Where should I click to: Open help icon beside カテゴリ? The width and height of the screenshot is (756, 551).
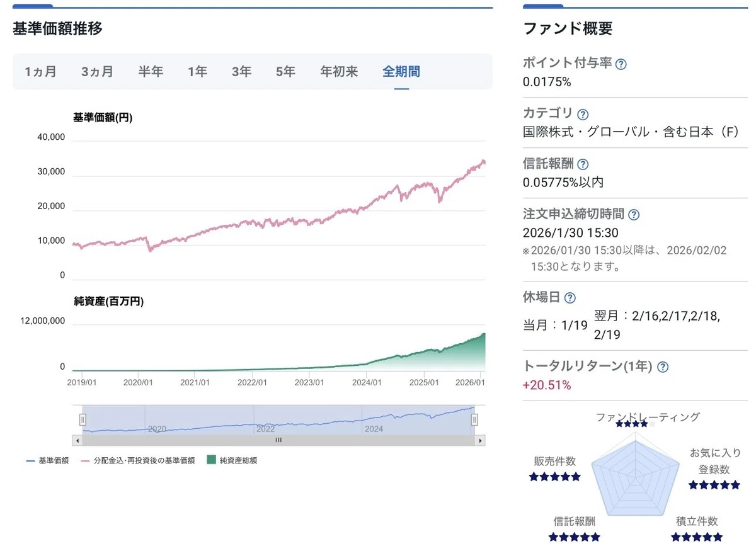coord(583,115)
